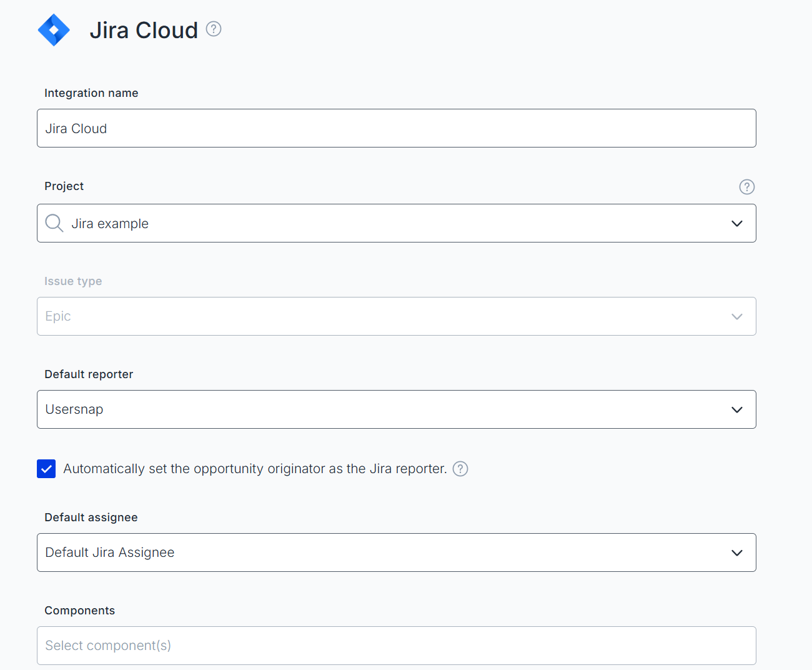Viewport: 812px width, 670px height.
Task: Expand the Default assignee dropdown arrow
Action: tap(737, 552)
